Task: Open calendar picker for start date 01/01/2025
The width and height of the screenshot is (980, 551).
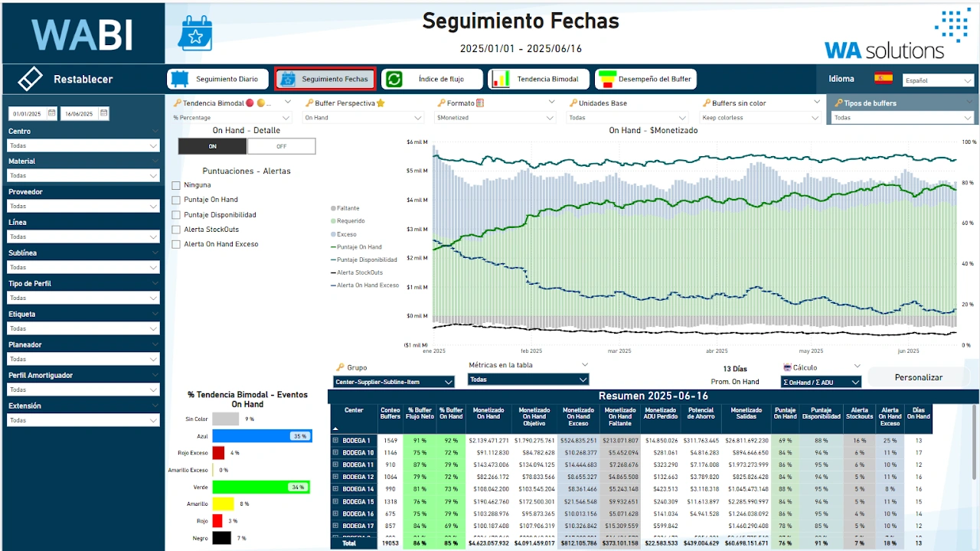Action: (51, 113)
